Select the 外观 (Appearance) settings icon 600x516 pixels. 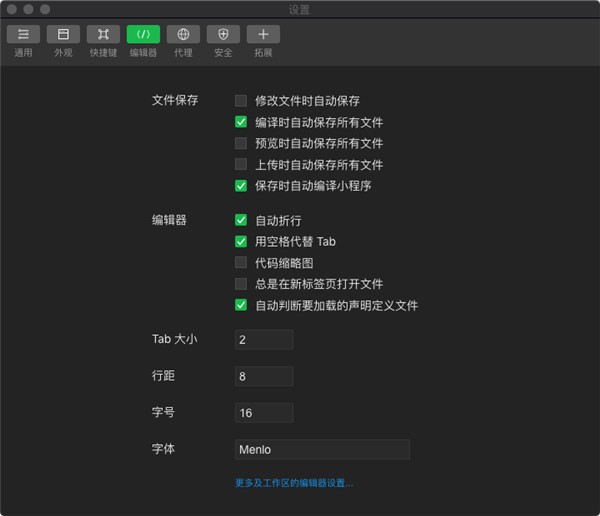pos(63,34)
